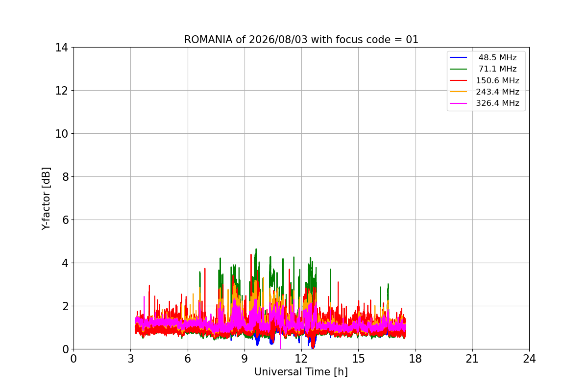Screen dimensions: 588x392
Task: Click the orange 243.4 MHz legend line
Action: pos(459,92)
